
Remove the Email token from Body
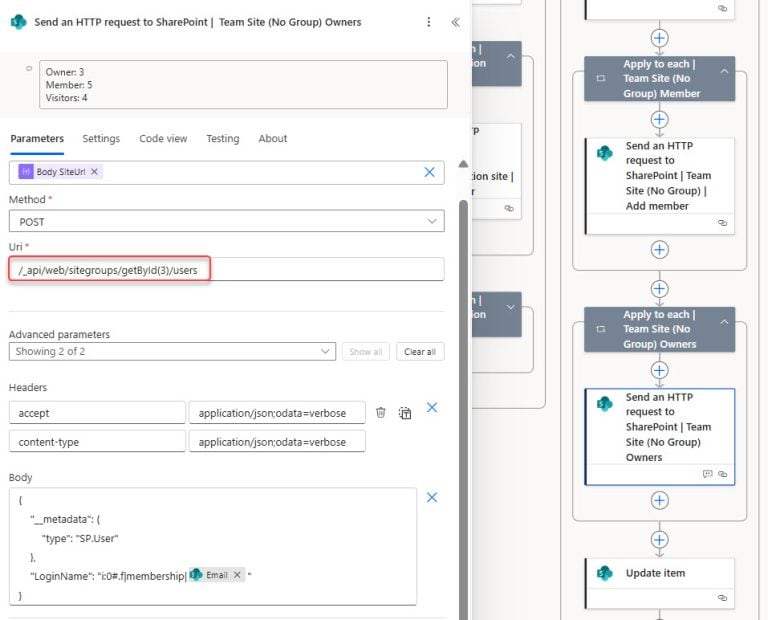click(238, 575)
